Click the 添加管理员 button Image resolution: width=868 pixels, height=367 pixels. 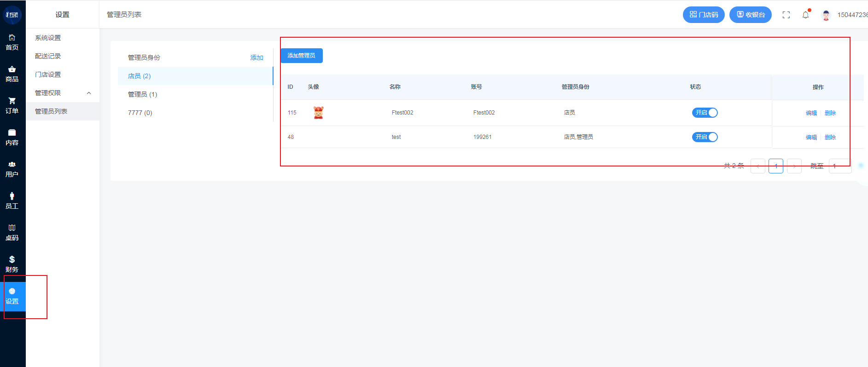point(302,56)
